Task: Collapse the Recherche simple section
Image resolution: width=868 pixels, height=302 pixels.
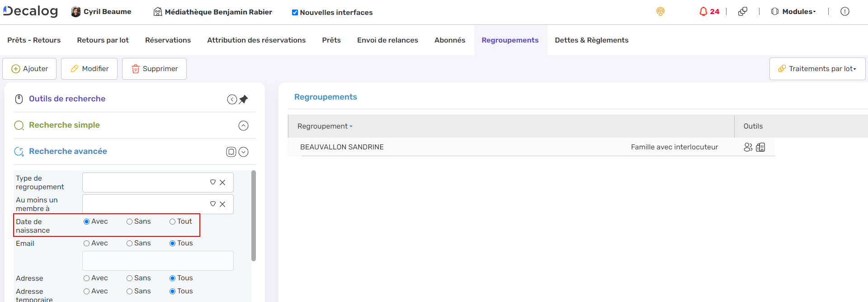Action: click(x=243, y=126)
